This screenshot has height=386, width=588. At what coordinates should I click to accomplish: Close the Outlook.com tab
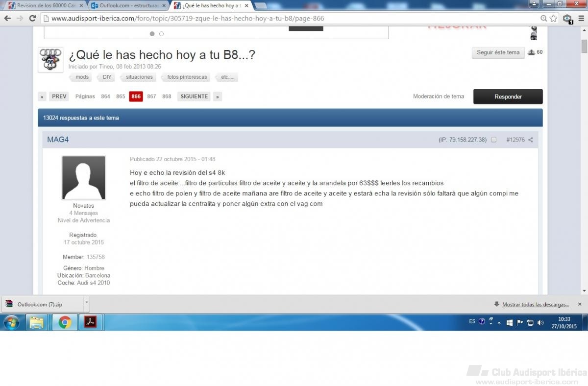(x=164, y=6)
